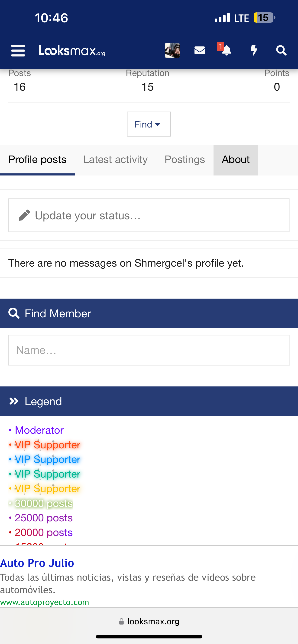View alerts via the bell icon
The image size is (298, 644).
pos(226,50)
